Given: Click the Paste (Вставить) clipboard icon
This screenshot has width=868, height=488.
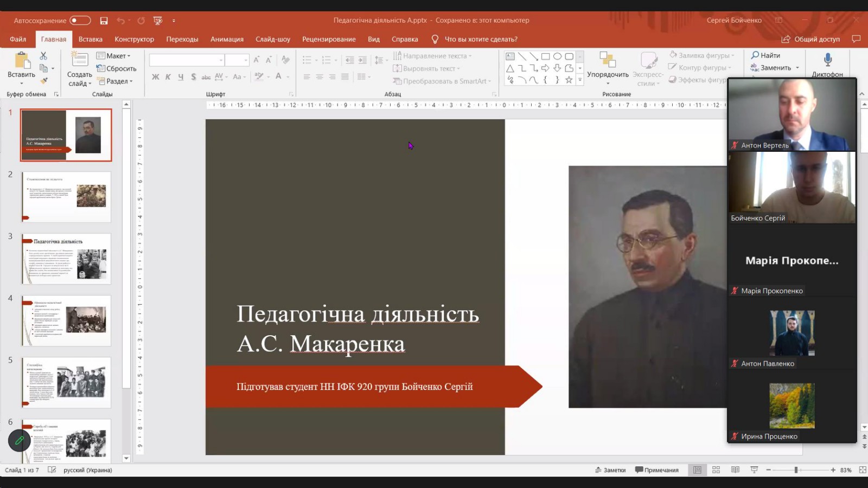Looking at the screenshot, I should point(21,61).
